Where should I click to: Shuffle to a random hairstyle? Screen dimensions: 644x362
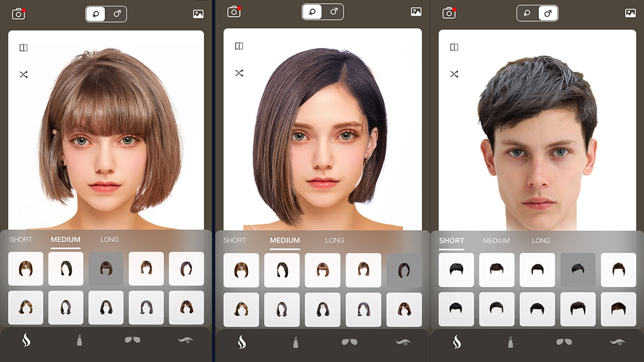click(24, 75)
